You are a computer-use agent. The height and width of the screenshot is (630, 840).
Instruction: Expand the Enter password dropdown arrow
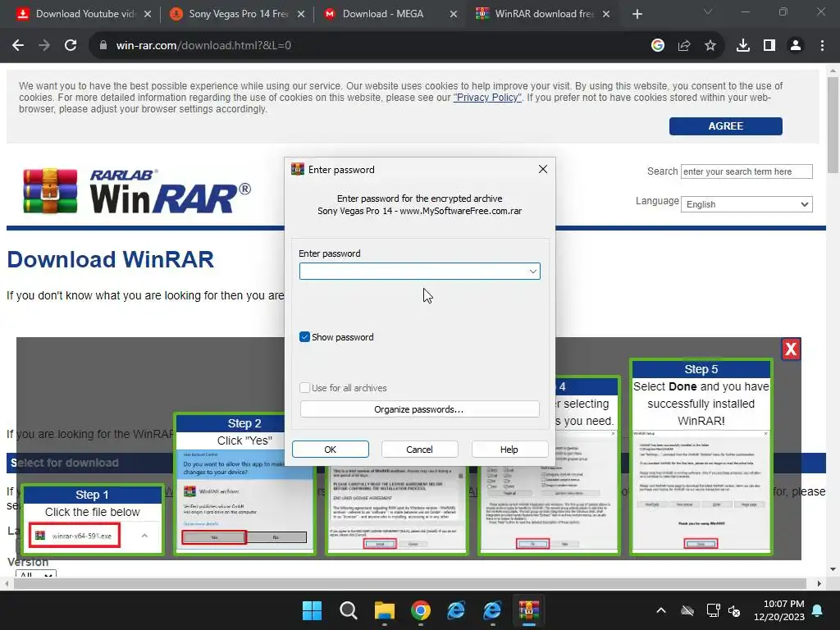532,271
